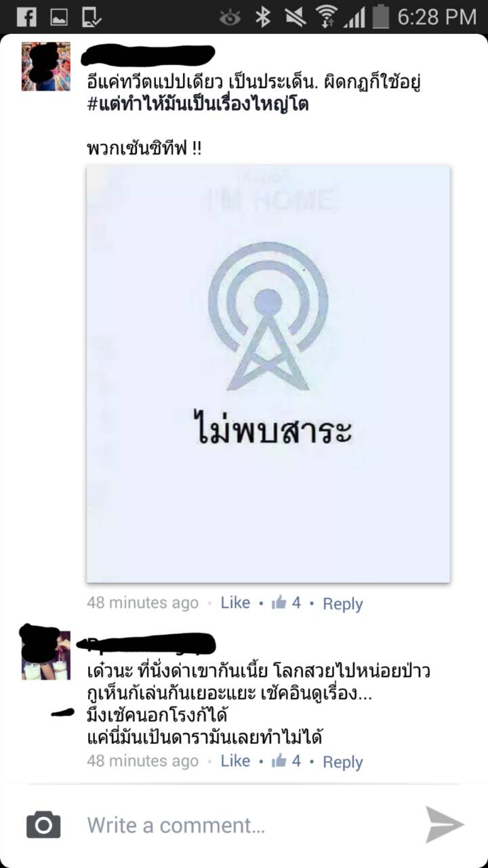This screenshot has height=868, width=488.
Task: Tap the muted sound icon in the status bar
Action: click(295, 17)
